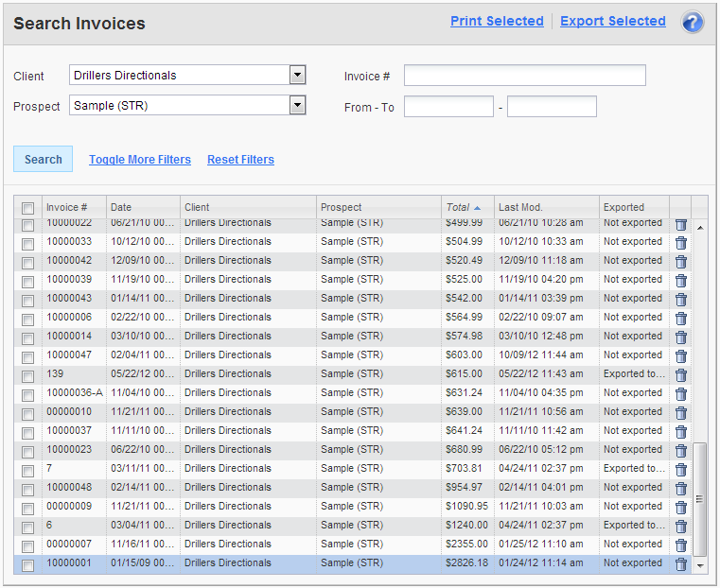
Task: Delete invoice 10000001 using trash icon
Action: tap(680, 564)
